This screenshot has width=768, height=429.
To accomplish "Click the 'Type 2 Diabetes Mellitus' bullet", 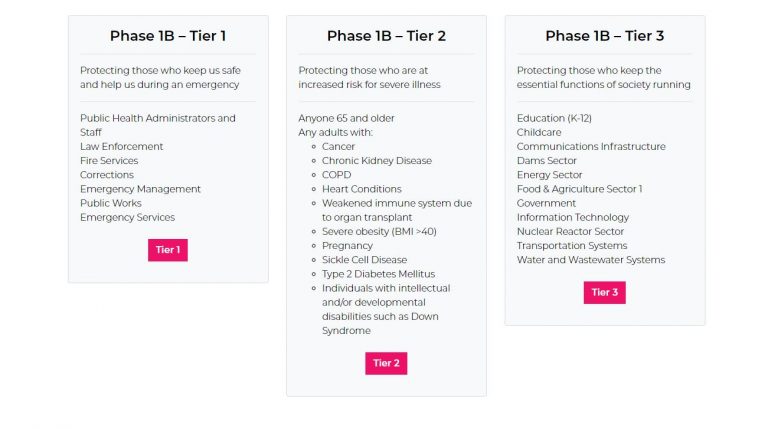I will click(378, 274).
